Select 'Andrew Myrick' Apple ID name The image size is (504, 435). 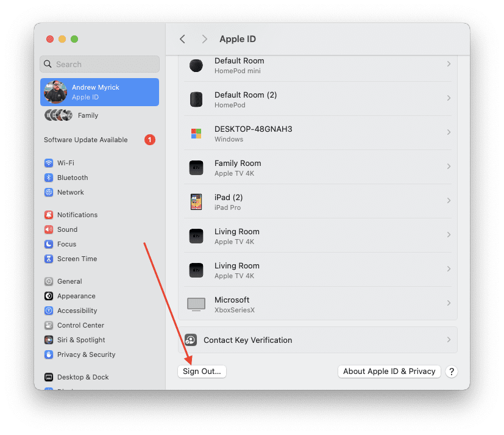pyautogui.click(x=96, y=87)
